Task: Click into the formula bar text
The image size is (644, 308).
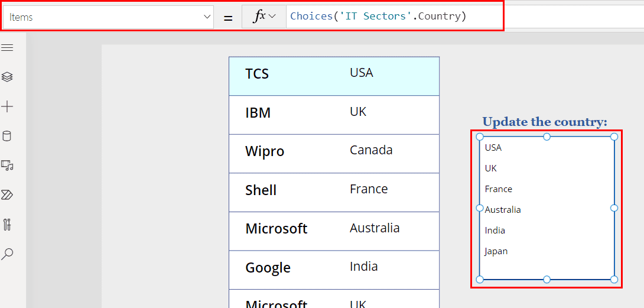Action: [378, 17]
